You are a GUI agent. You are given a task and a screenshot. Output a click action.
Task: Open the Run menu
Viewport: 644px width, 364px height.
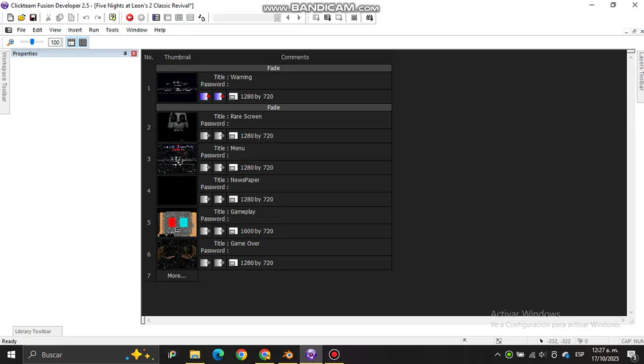tap(94, 30)
